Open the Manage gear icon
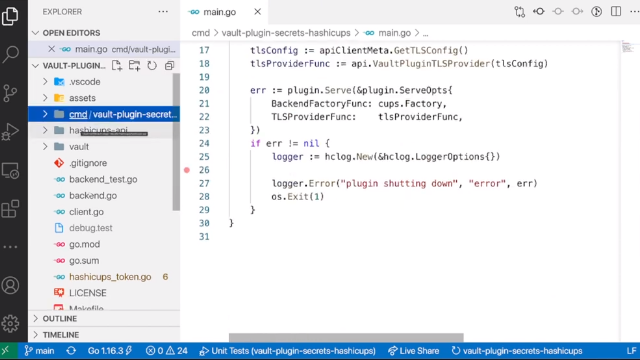Viewport: 640px width, 360px height. click(10, 323)
